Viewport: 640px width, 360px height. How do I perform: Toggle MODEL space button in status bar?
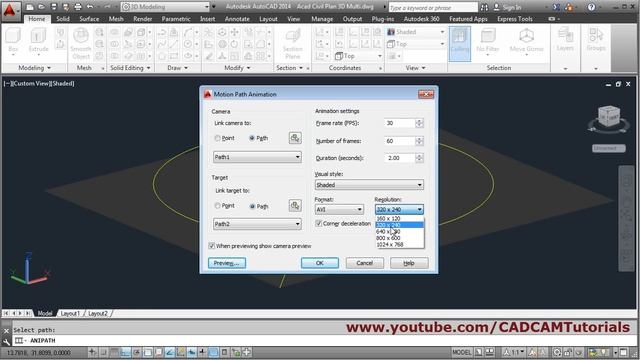pos(461,352)
